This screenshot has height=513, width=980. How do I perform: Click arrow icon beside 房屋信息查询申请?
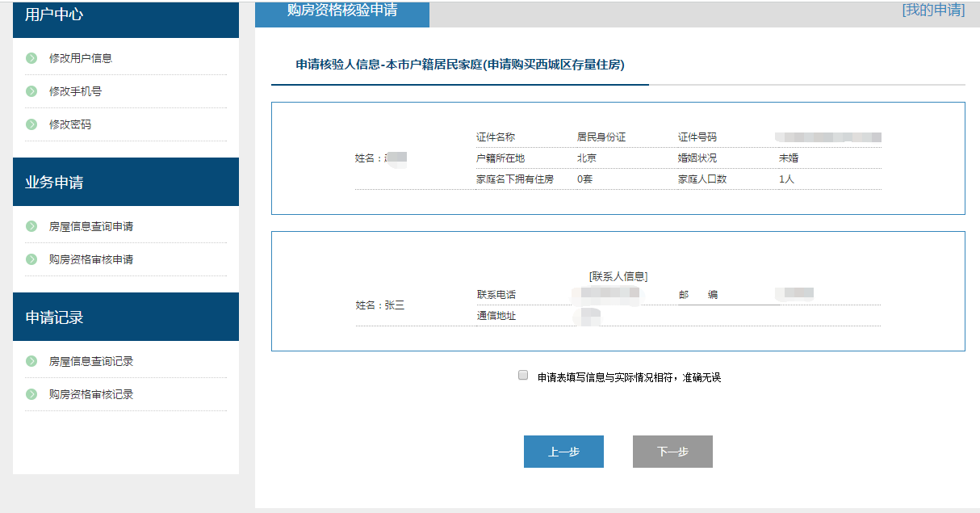(x=31, y=226)
